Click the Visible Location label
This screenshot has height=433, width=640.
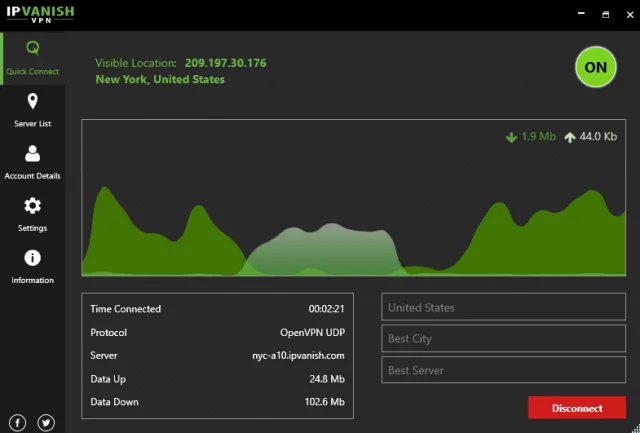136,63
